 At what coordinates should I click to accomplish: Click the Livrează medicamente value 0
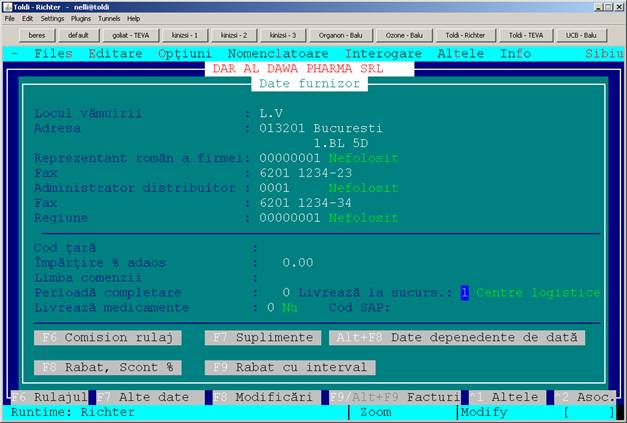click(271, 307)
